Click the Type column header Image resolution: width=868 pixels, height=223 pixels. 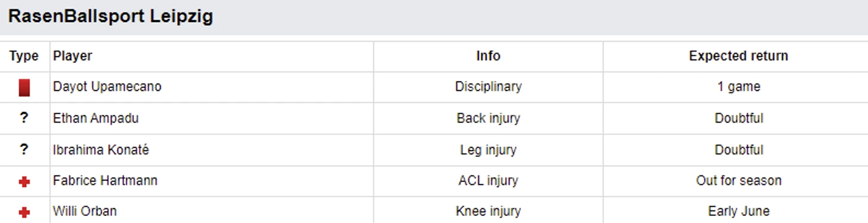(24, 56)
